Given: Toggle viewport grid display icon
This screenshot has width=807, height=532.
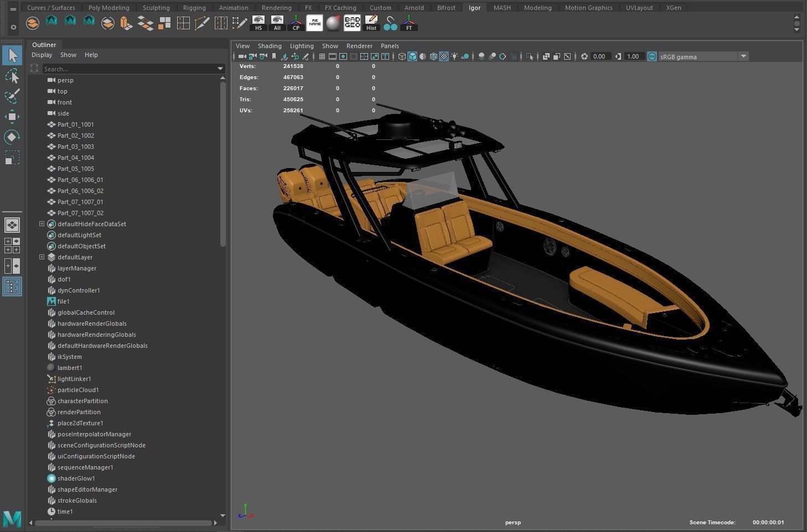Looking at the screenshot, I should (x=322, y=56).
